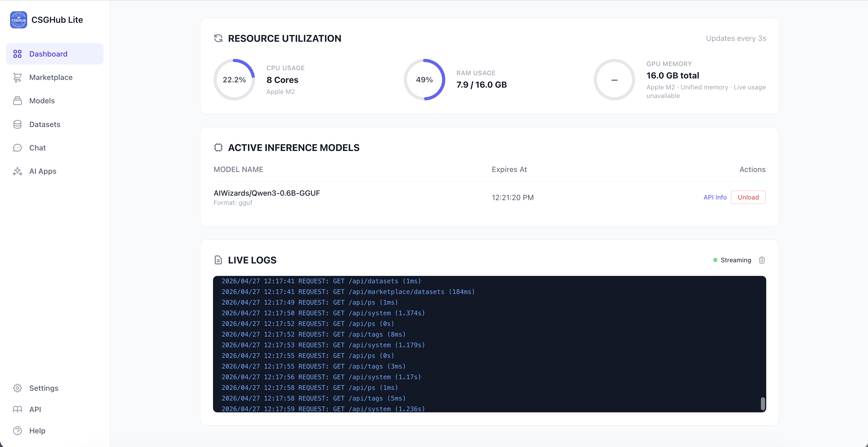Open the Datasets section

tap(55, 124)
